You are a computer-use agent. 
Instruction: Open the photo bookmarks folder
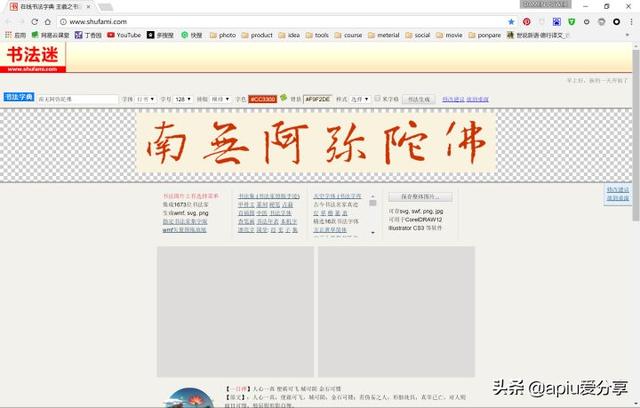pos(223,35)
